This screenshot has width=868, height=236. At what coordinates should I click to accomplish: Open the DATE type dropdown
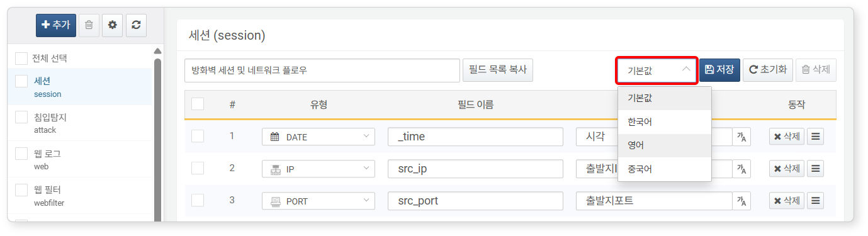(318, 137)
